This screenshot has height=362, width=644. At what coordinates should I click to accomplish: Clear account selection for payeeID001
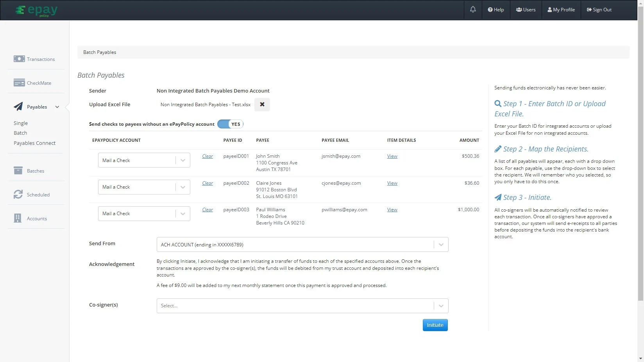point(208,156)
